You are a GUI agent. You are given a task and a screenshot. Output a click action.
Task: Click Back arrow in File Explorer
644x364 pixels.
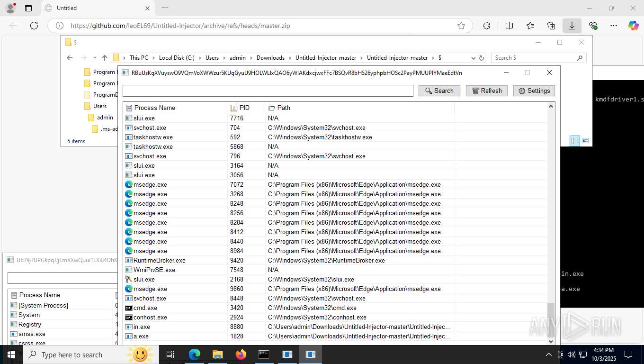click(x=70, y=58)
